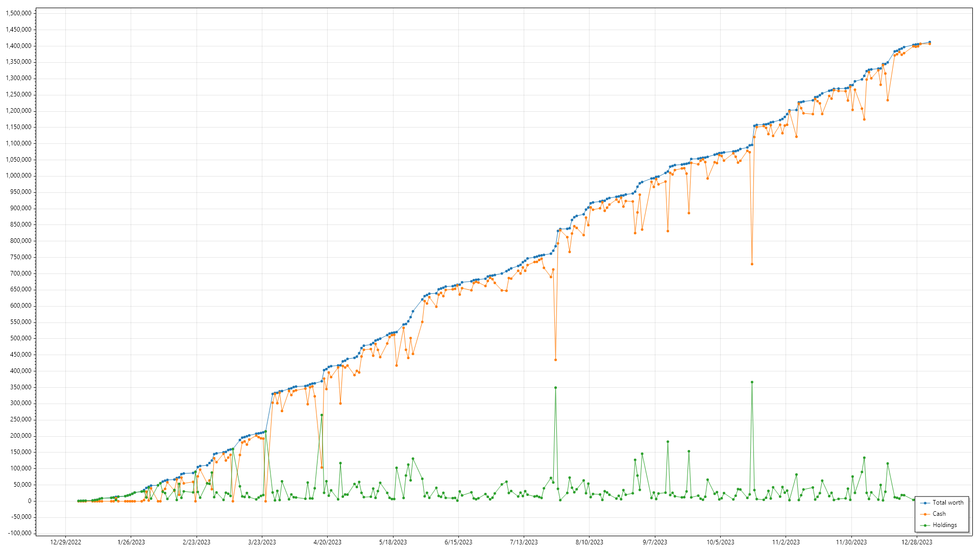Toggle the Cash series legend label

tap(939, 514)
